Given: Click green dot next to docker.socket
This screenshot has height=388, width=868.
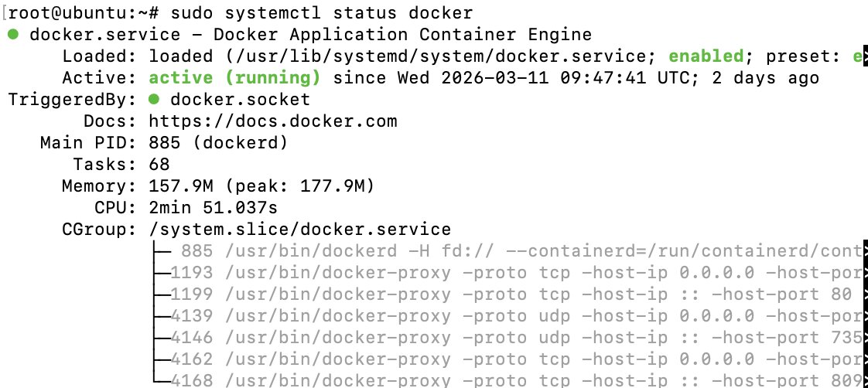Looking at the screenshot, I should point(155,100).
